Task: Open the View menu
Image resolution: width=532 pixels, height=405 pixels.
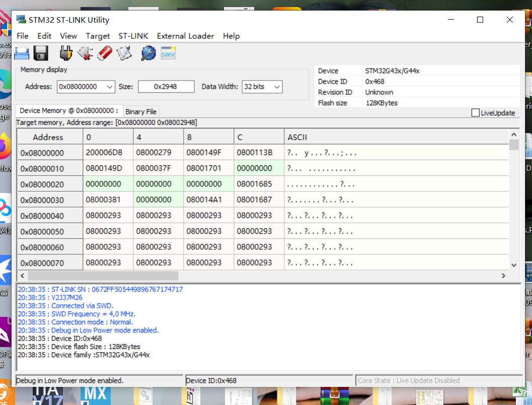Action: 68,36
